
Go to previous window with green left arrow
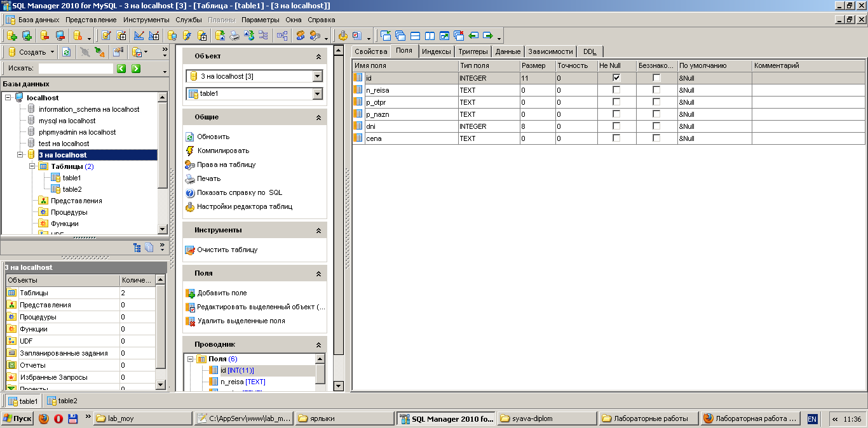[473, 36]
